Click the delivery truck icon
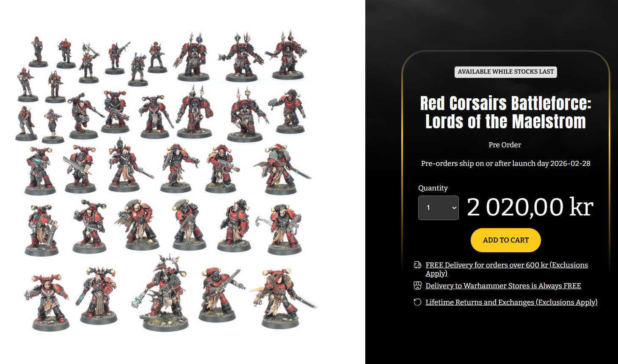Screen dimensions: 618x364 tap(417, 265)
